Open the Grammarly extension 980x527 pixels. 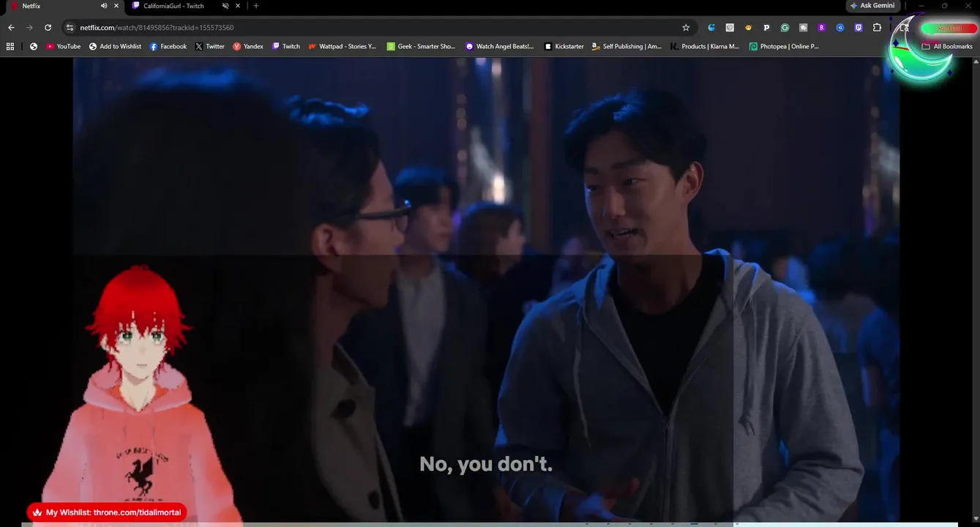tap(785, 28)
